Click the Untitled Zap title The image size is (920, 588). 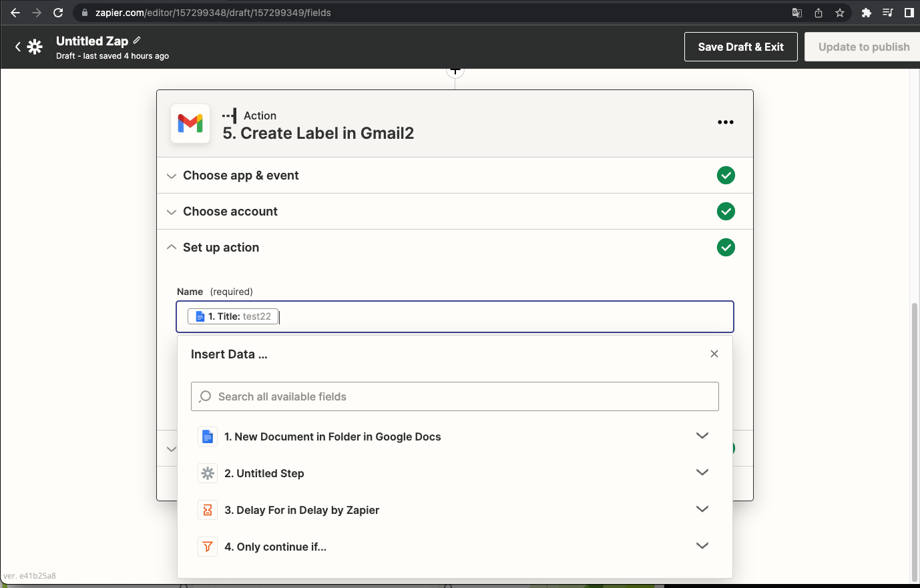(92, 41)
